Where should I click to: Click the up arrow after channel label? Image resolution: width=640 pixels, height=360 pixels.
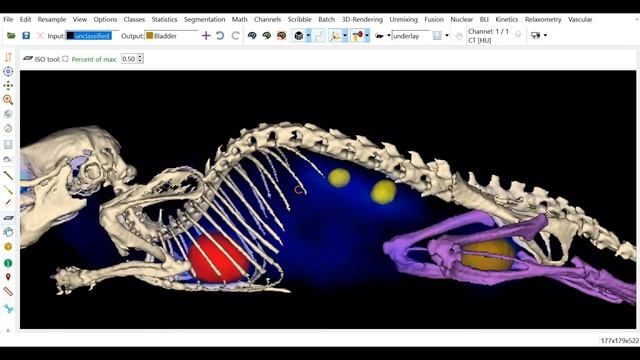518,35
